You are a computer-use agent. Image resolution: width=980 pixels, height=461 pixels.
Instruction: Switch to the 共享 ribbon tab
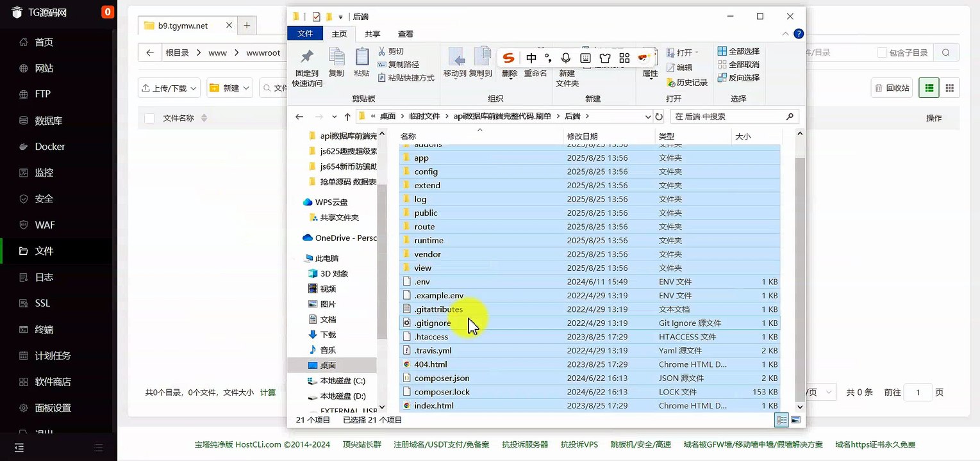(x=372, y=34)
